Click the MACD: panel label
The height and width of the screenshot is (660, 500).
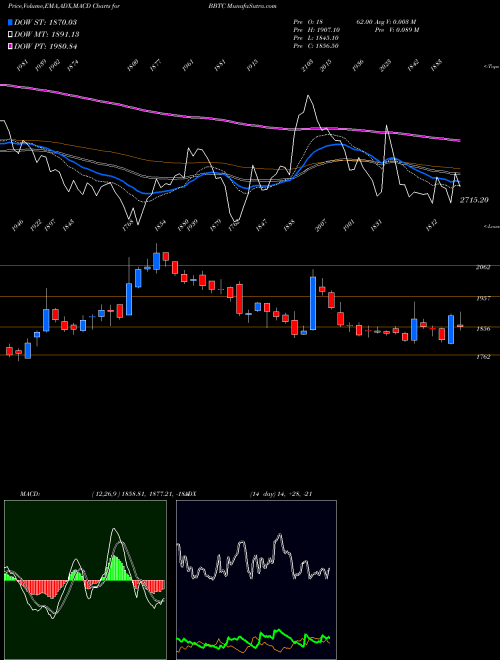click(x=30, y=494)
